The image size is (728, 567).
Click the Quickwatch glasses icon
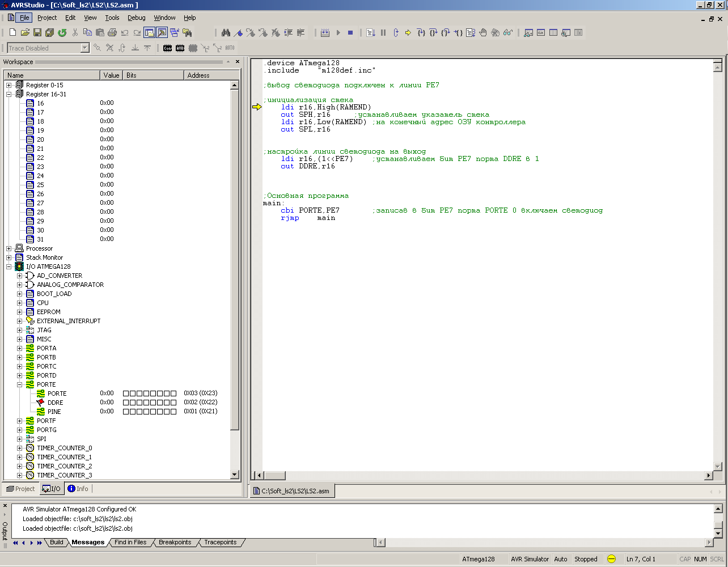coord(507,32)
